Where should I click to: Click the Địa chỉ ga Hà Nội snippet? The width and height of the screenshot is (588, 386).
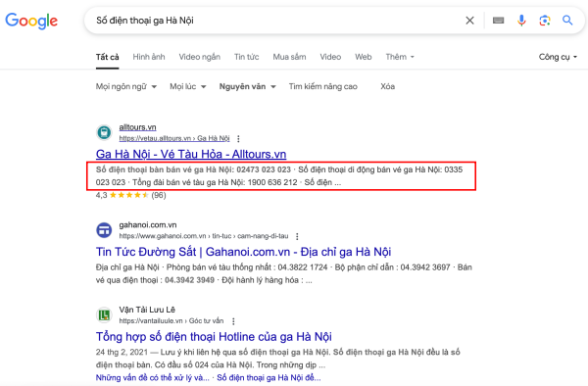click(x=283, y=274)
